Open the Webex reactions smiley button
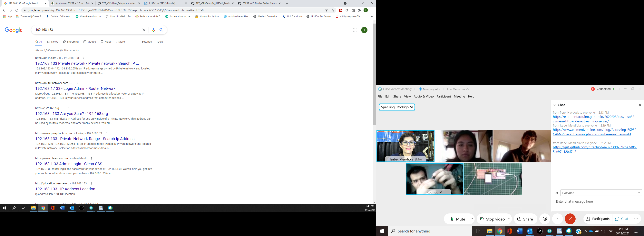The width and height of the screenshot is (644, 236). 545,219
